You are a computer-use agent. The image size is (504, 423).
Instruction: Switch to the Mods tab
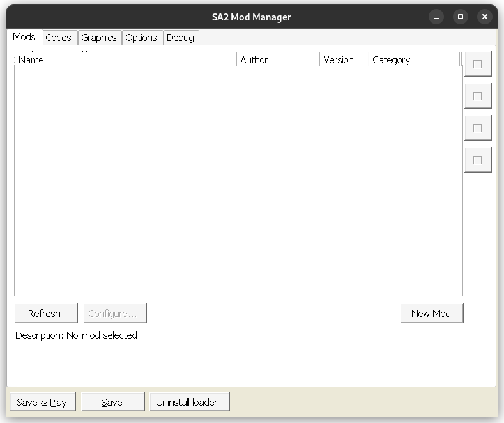pos(24,37)
